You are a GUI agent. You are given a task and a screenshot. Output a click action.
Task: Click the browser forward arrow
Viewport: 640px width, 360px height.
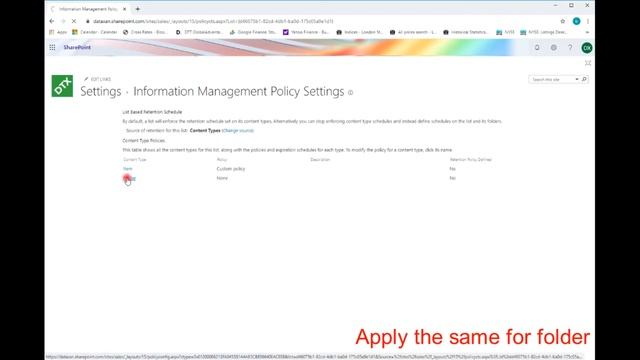tap(63, 21)
